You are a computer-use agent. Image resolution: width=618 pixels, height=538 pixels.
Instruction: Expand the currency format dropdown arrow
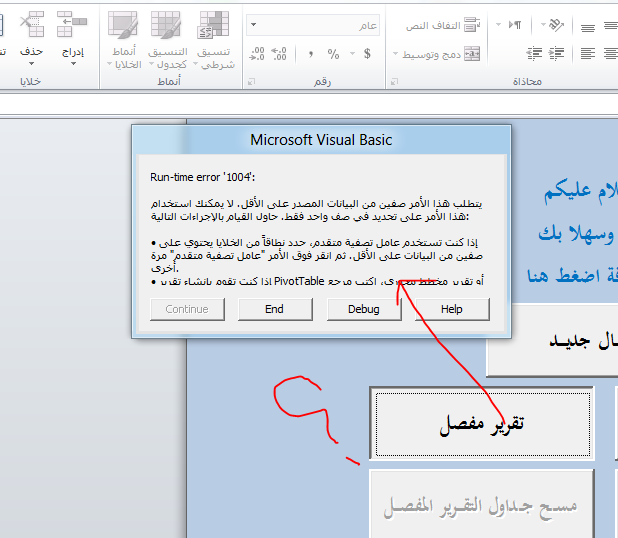coord(352,54)
